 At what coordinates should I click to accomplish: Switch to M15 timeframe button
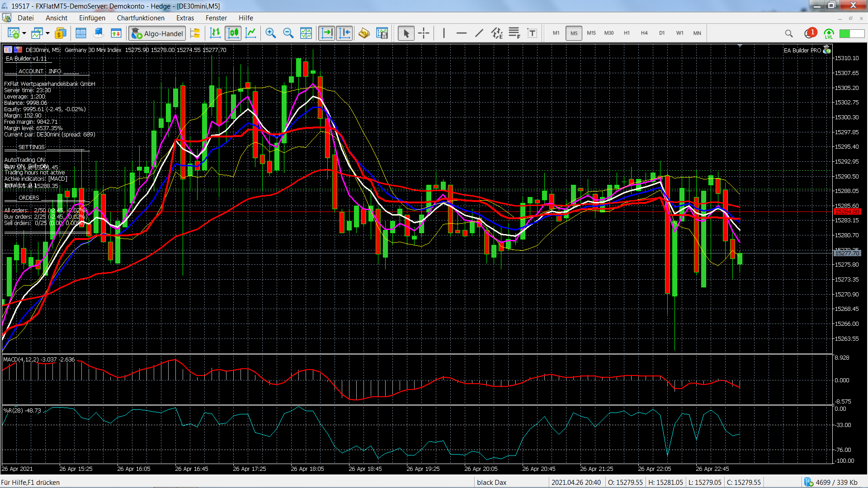point(591,33)
